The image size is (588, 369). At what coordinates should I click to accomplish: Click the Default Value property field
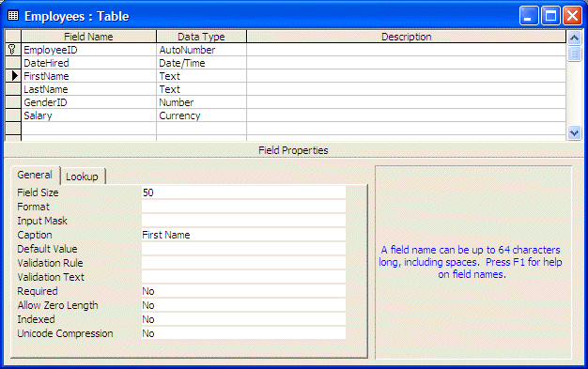coord(243,249)
